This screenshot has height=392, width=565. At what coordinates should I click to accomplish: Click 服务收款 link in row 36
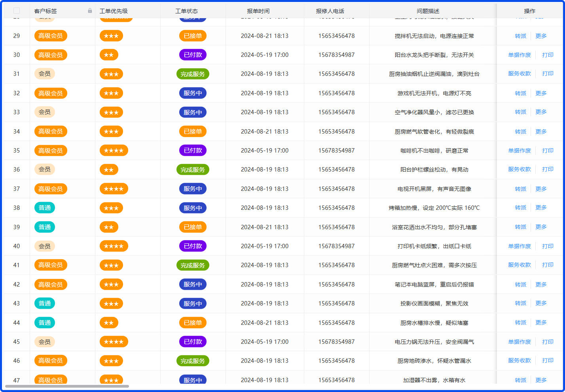click(x=519, y=170)
